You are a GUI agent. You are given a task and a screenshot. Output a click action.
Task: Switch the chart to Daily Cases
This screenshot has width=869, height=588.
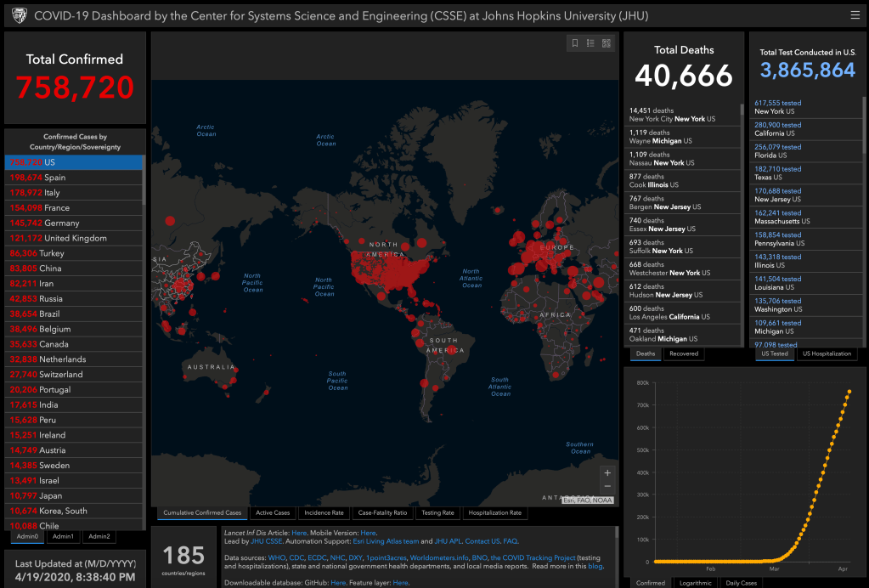[742, 583]
